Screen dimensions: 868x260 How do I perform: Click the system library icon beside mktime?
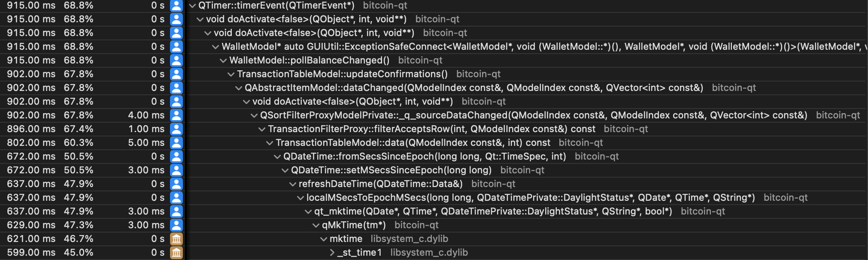coord(176,239)
